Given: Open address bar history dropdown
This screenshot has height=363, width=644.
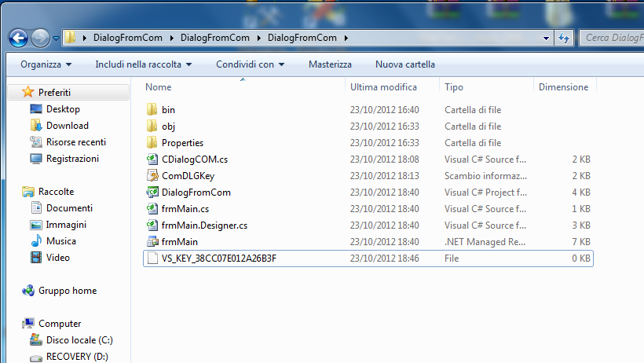Looking at the screenshot, I should pyautogui.click(x=546, y=38).
